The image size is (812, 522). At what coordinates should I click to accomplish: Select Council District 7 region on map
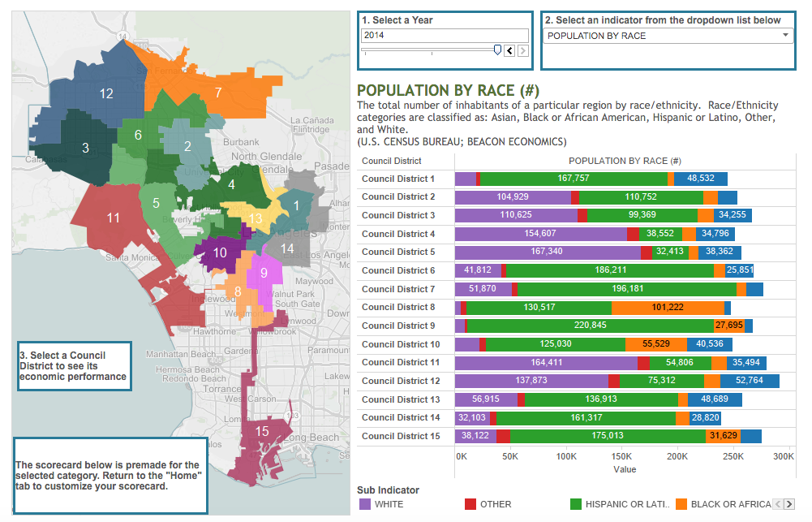[217, 93]
